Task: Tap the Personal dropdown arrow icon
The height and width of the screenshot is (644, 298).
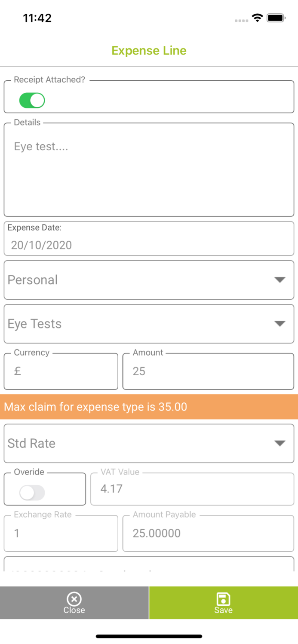Action: click(x=280, y=280)
